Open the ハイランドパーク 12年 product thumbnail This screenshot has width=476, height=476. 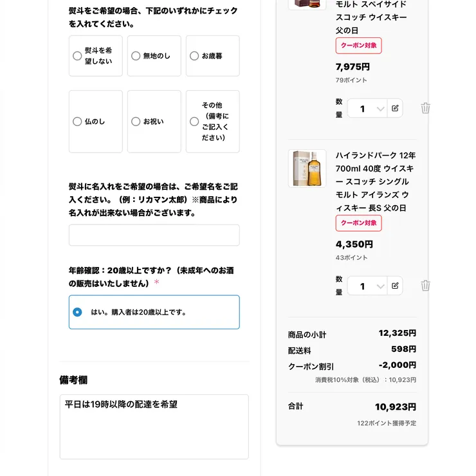(x=307, y=169)
